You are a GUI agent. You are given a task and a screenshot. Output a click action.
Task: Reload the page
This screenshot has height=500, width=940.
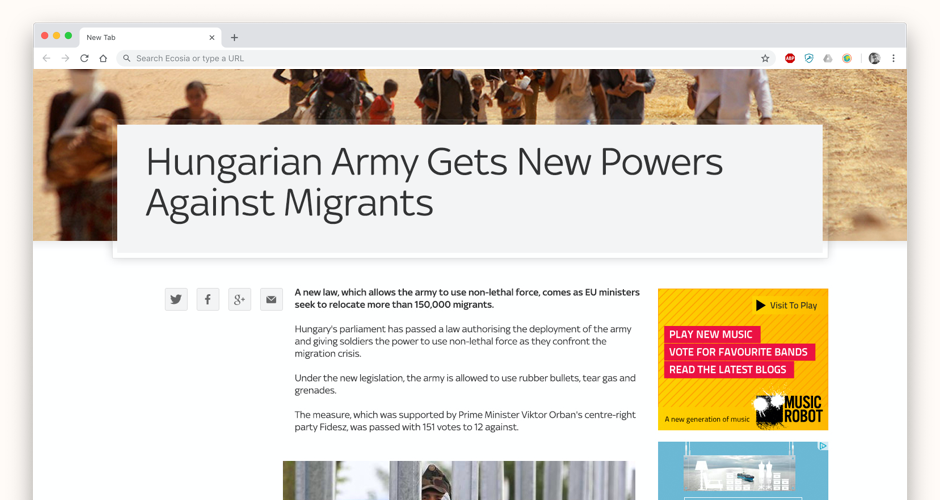point(85,58)
